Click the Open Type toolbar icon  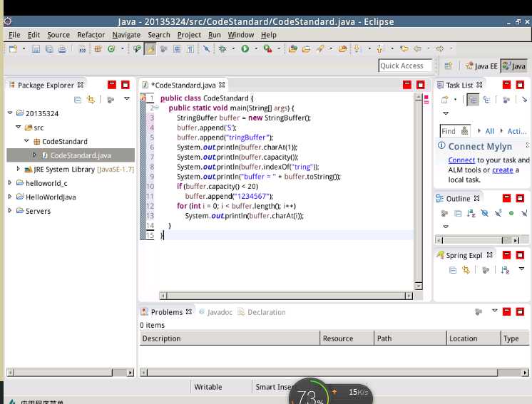[293, 49]
